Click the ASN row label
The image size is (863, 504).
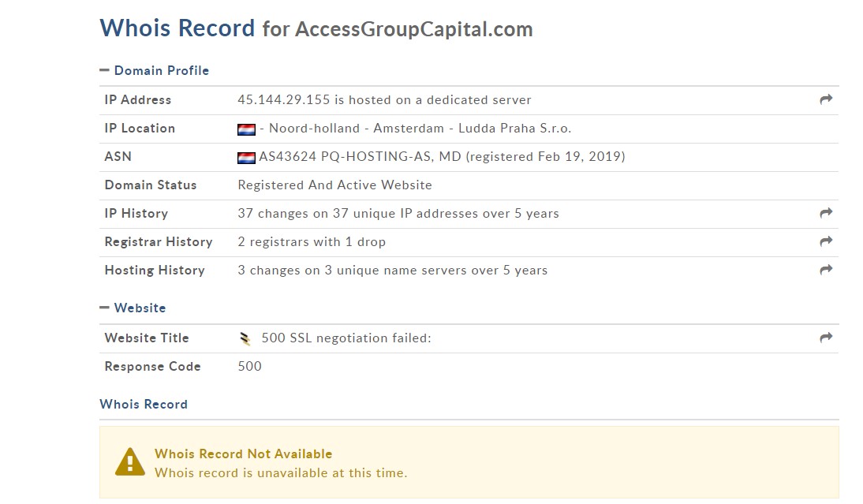point(118,156)
